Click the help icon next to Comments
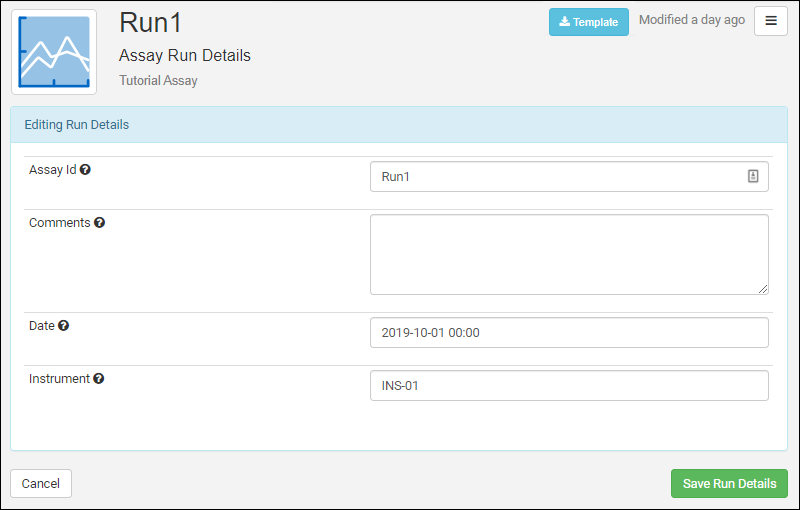800x510 pixels. [x=100, y=223]
